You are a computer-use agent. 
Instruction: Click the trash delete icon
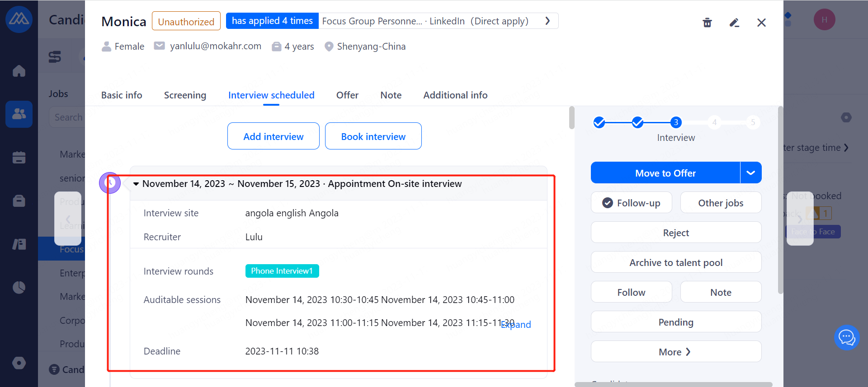tap(707, 23)
